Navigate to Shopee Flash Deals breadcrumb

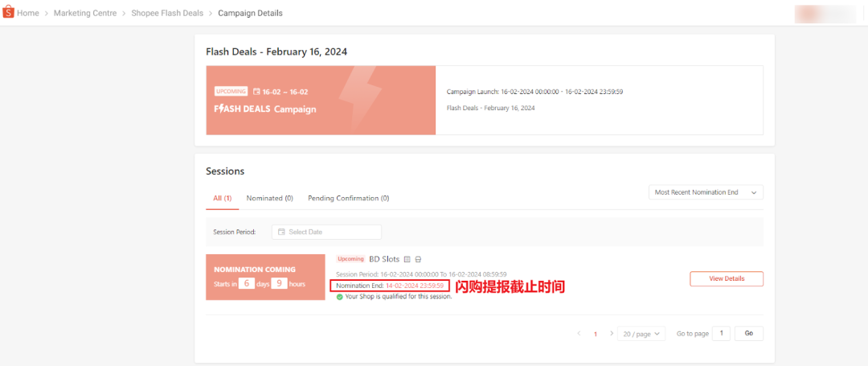coord(167,13)
